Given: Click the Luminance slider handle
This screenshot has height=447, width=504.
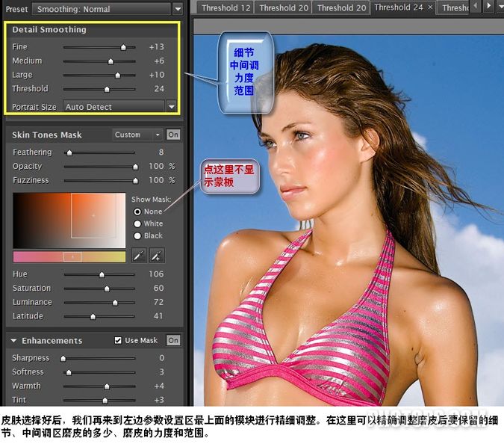Looking at the screenshot, I should (x=115, y=303).
